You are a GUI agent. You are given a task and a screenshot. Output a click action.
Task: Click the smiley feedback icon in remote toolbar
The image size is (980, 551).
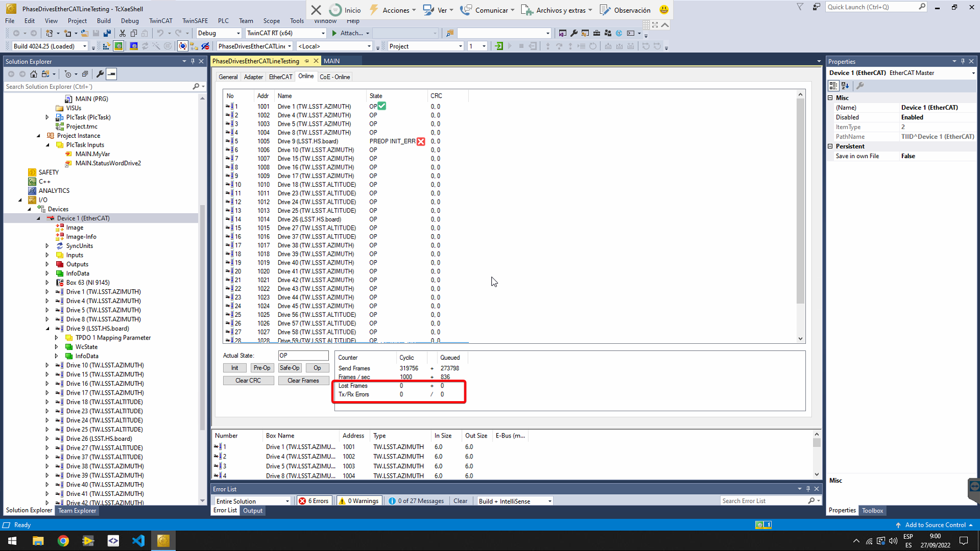664,10
